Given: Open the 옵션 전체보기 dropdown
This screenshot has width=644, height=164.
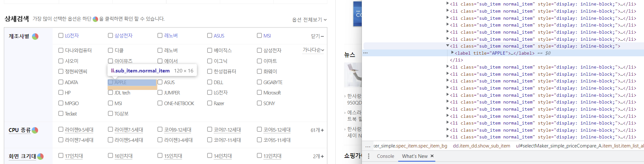Looking at the screenshot, I should point(309,20).
